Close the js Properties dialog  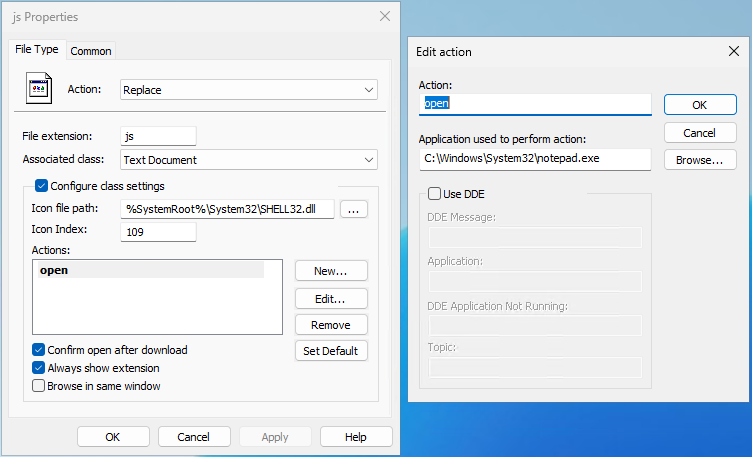[385, 16]
